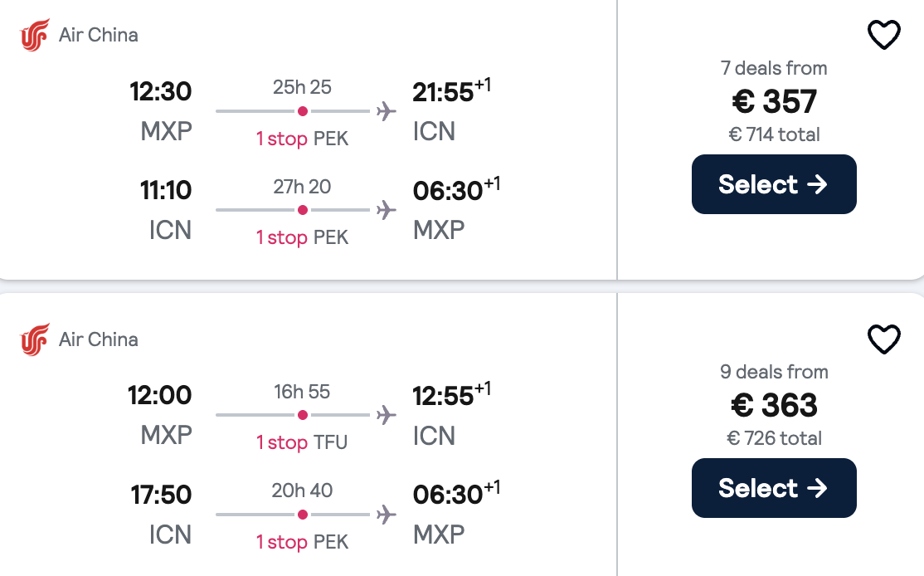Click the red stopover dot on the 25h 25 flight
Viewport: 924px width, 576px height.
[303, 110]
